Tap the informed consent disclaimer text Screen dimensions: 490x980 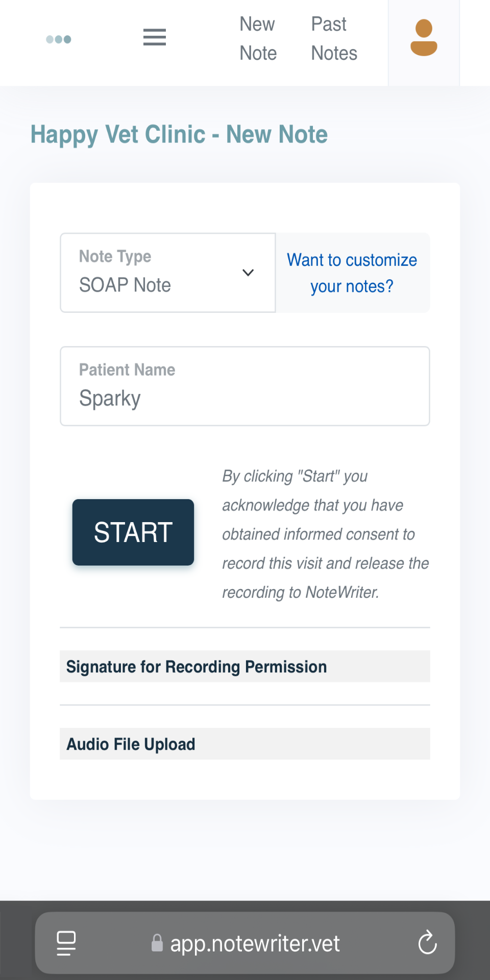pos(326,534)
